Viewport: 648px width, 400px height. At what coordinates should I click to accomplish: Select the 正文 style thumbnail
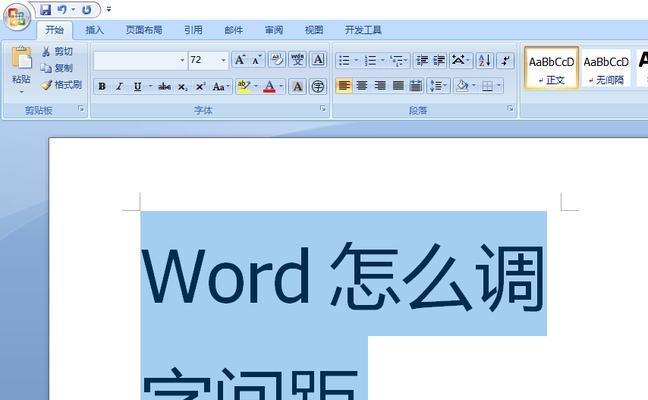pyautogui.click(x=551, y=68)
